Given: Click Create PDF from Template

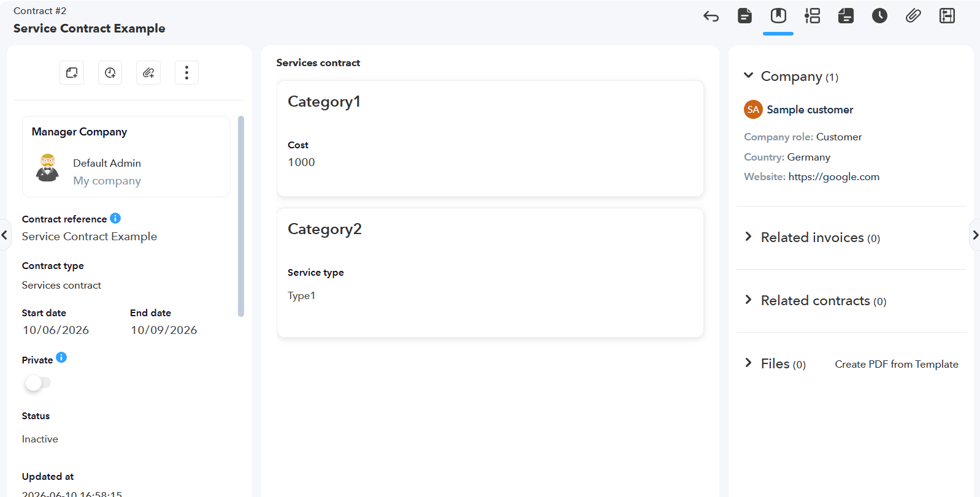Looking at the screenshot, I should [897, 364].
